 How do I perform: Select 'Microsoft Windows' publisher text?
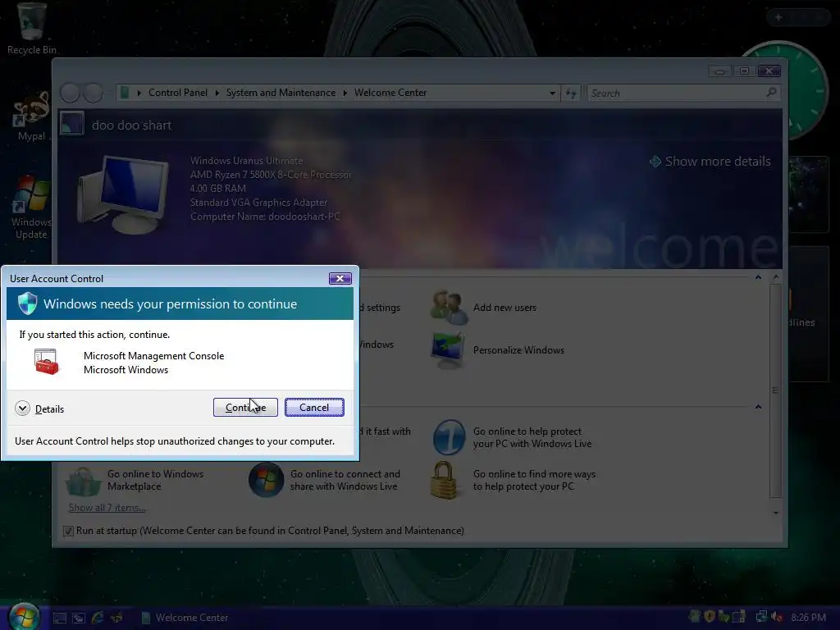tap(126, 370)
